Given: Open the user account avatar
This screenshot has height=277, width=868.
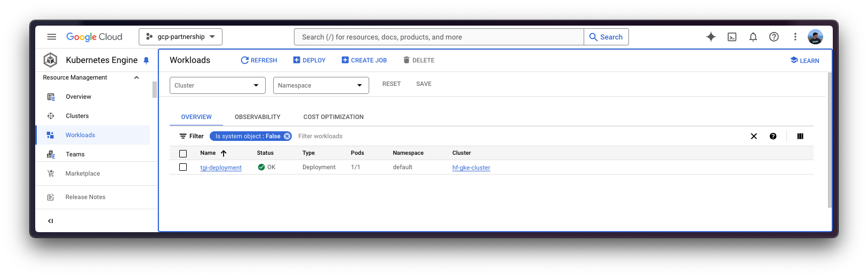Looking at the screenshot, I should coord(815,37).
